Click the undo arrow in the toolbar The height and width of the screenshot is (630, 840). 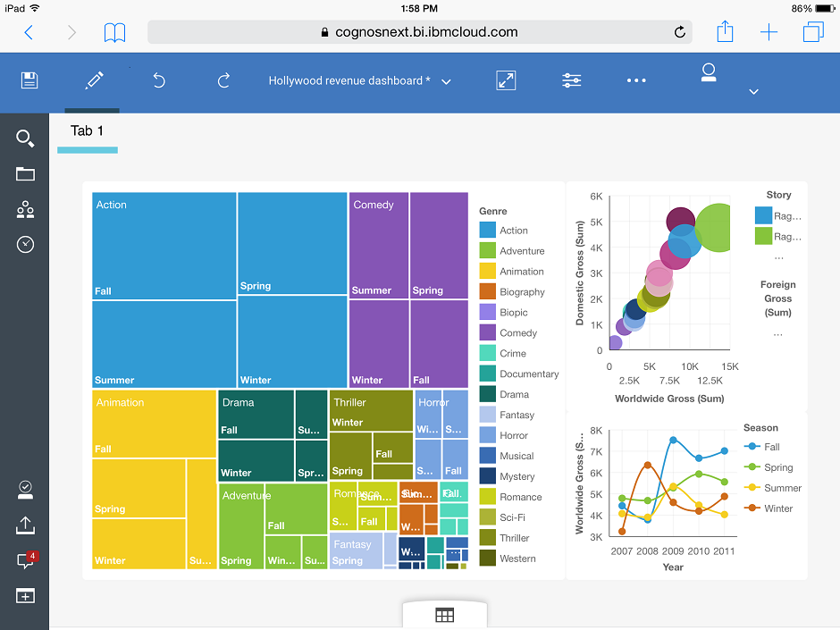[x=158, y=80]
